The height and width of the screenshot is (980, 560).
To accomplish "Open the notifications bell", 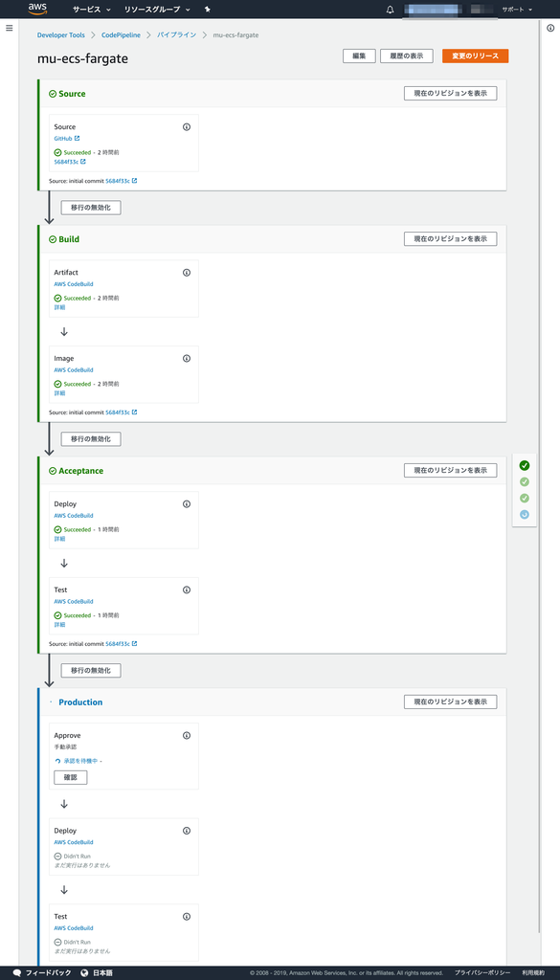I will pos(390,10).
